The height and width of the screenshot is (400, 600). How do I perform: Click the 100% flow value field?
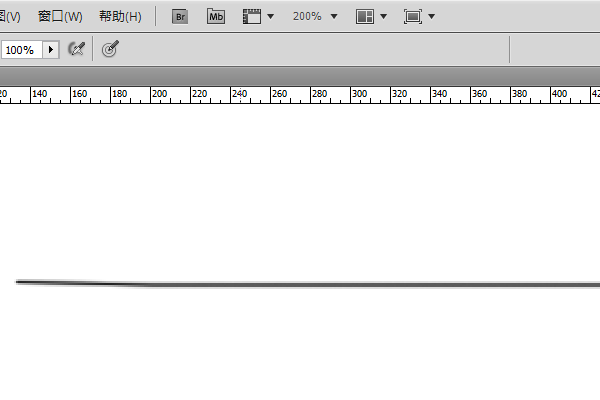tap(21, 50)
